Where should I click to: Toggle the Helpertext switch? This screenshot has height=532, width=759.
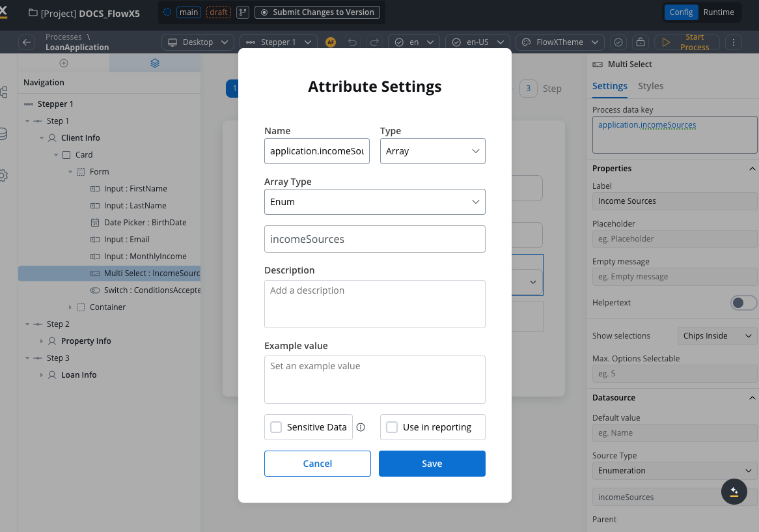tap(743, 303)
